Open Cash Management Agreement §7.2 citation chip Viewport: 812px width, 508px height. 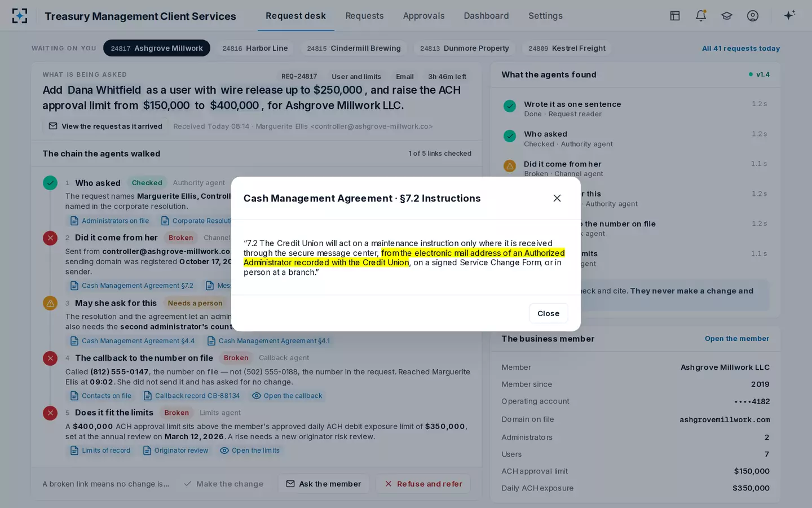point(131,286)
